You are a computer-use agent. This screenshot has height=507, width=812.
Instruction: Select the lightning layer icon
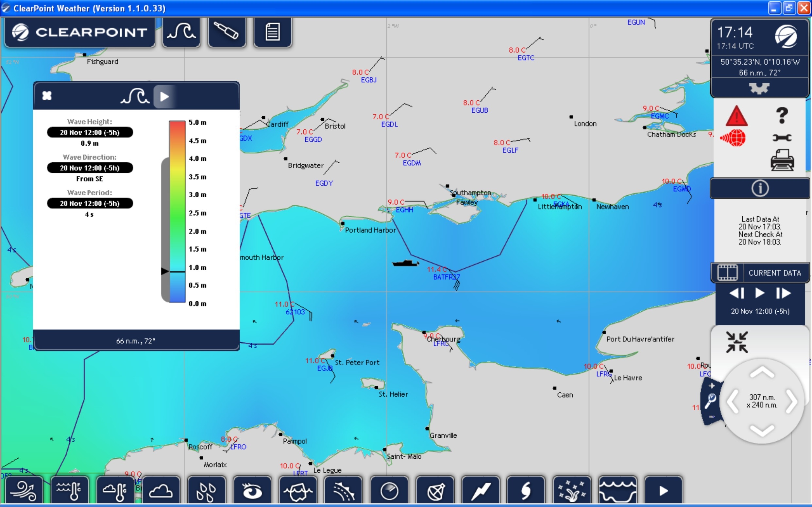[481, 491]
